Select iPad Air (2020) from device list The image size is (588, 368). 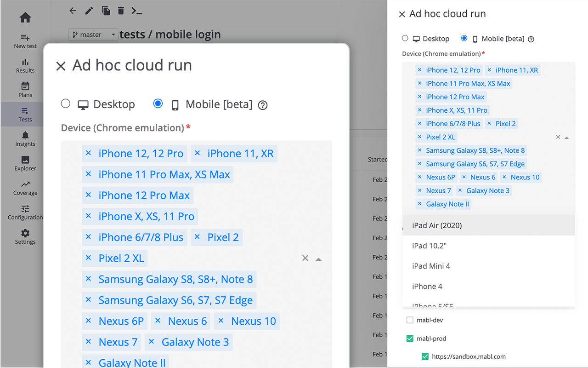point(488,225)
